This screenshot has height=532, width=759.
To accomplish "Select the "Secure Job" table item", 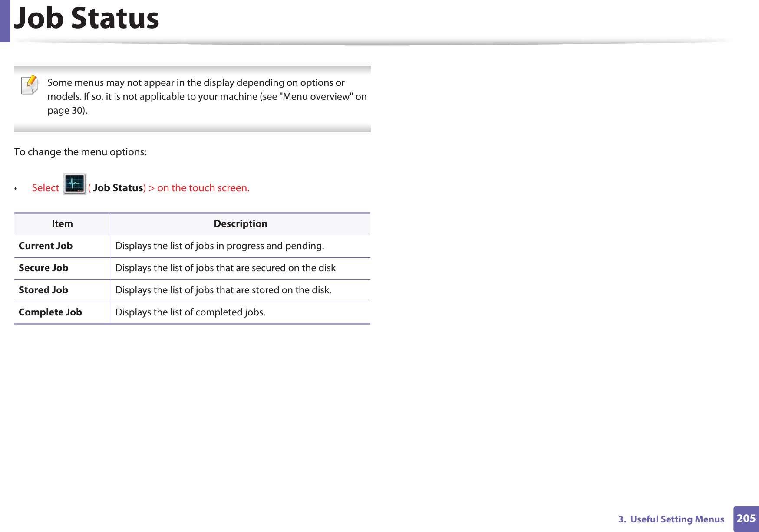I will [43, 268].
